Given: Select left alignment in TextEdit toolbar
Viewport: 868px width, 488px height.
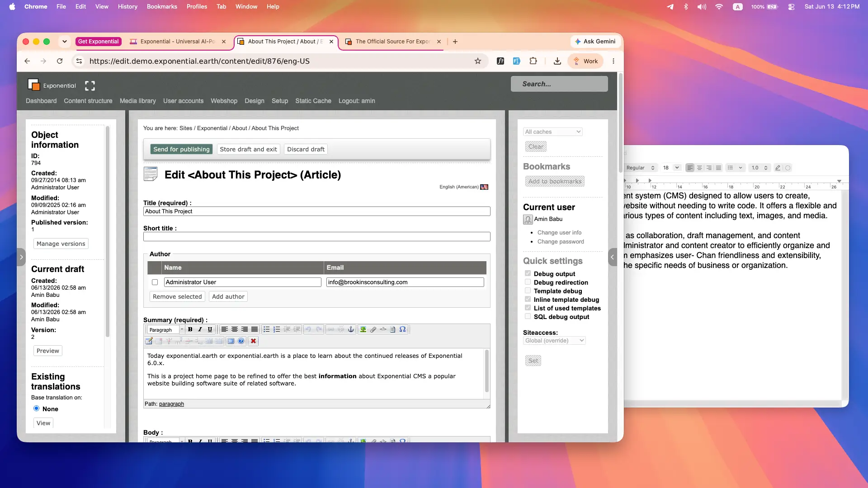Looking at the screenshot, I should (690, 168).
